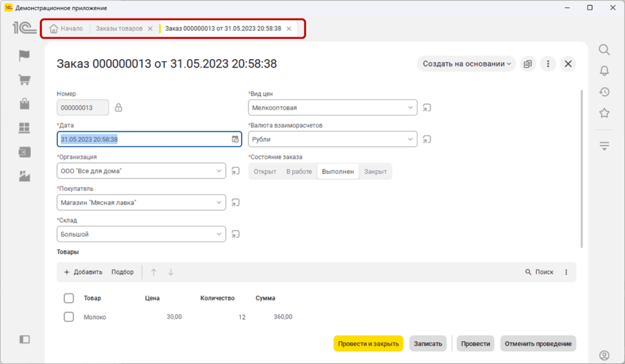Click the reports icon next to Создать на основании
Image resolution: width=625 pixels, height=364 pixels.
[528, 64]
